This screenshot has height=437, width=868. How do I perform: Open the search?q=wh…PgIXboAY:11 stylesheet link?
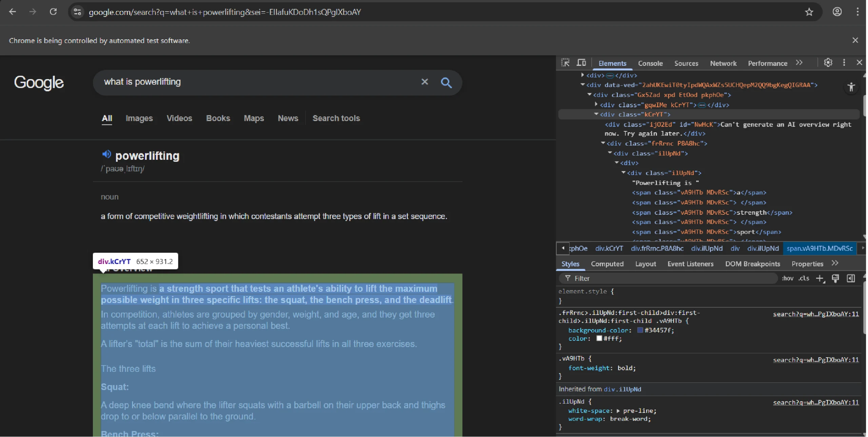816,313
